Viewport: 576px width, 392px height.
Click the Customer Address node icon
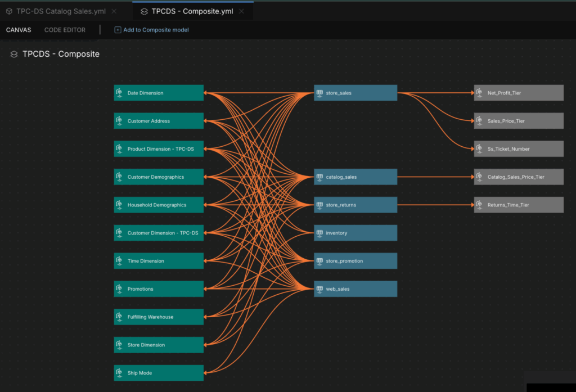pos(119,121)
